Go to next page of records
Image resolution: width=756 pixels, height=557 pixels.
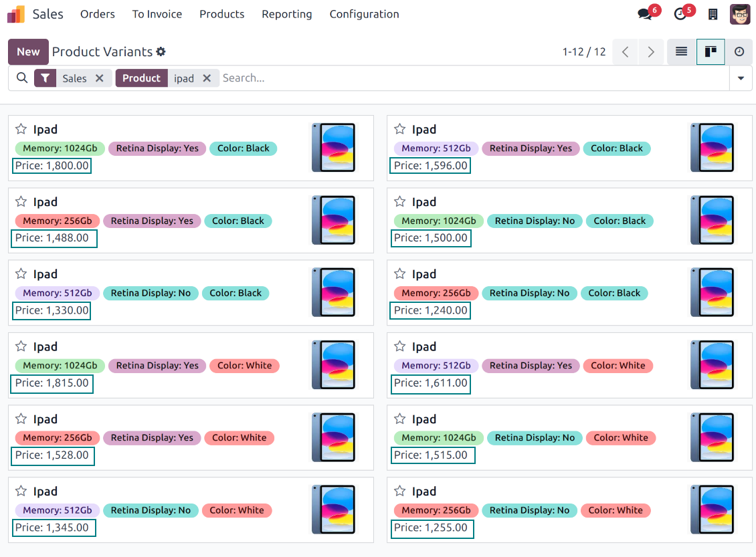coord(651,51)
